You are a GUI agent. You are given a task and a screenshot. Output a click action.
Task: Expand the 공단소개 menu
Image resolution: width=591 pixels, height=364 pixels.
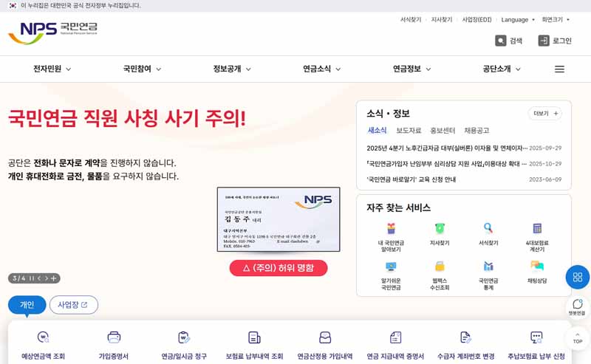coord(502,69)
